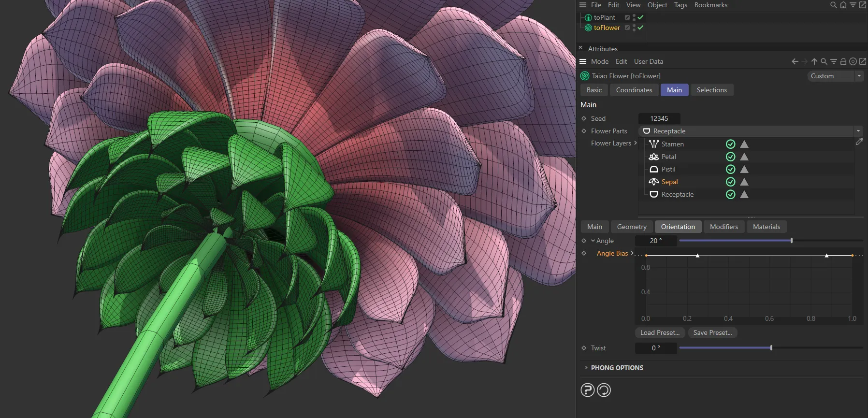Open the Bookmarks menu

pyautogui.click(x=711, y=5)
